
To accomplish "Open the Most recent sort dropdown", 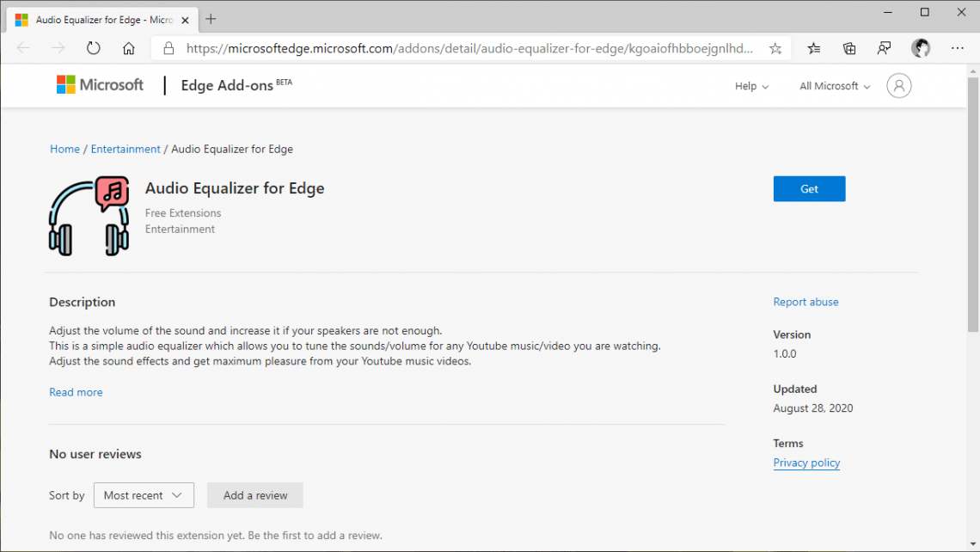I will click(144, 495).
